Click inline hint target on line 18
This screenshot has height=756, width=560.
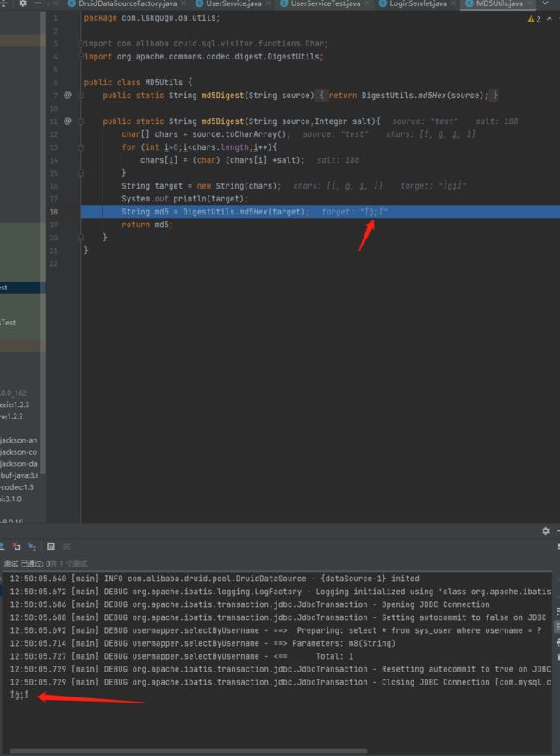click(354, 212)
